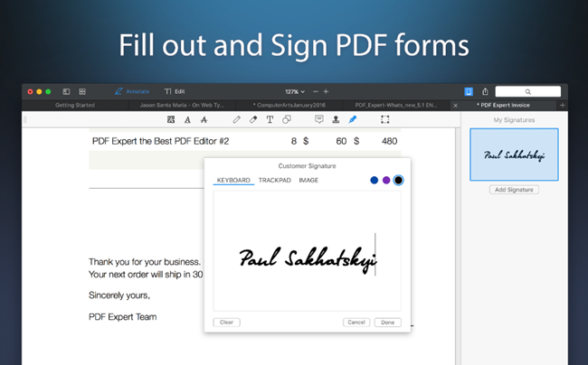Open the ComputerArtsJanuary2016 tab
The image size is (588, 365).
pyautogui.click(x=289, y=105)
